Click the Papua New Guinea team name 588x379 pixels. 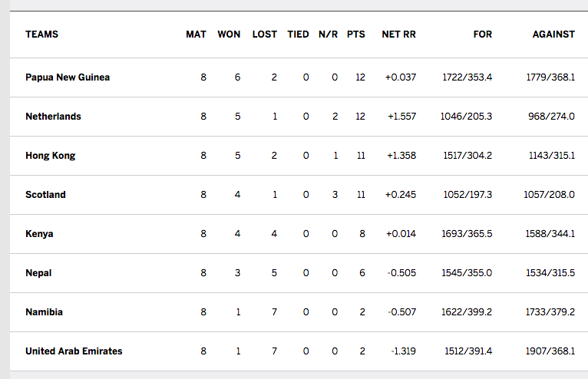point(68,77)
